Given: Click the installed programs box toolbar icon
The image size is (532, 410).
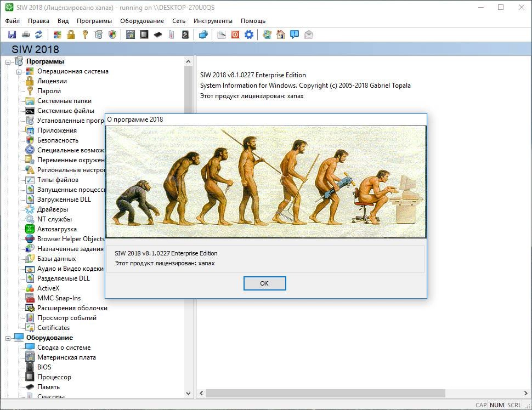Looking at the screenshot, I should pyautogui.click(x=99, y=34).
